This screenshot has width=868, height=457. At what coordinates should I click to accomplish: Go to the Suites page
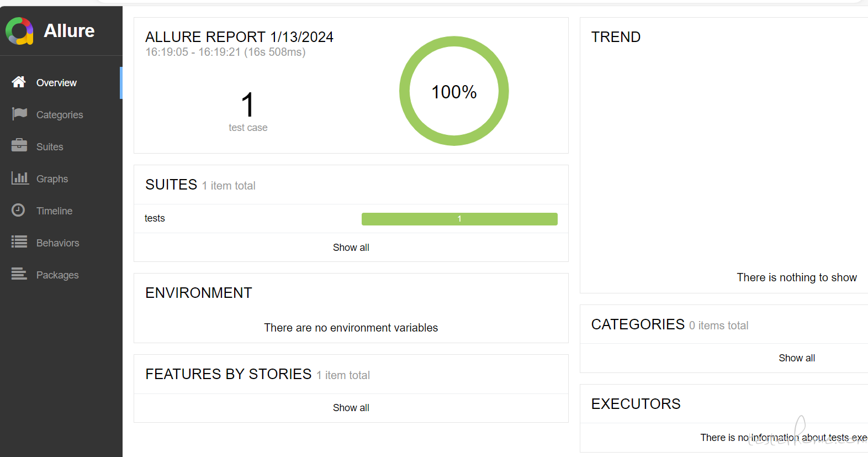point(61,147)
